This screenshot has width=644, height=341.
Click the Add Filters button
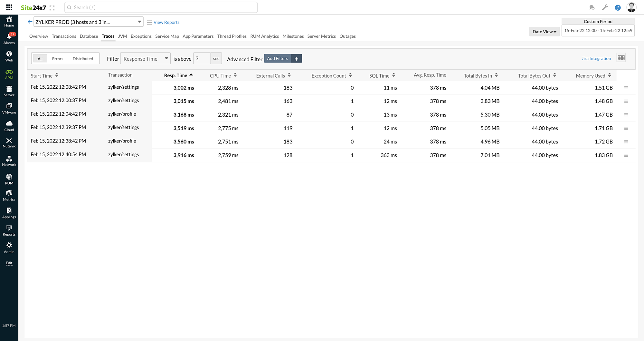(278, 58)
